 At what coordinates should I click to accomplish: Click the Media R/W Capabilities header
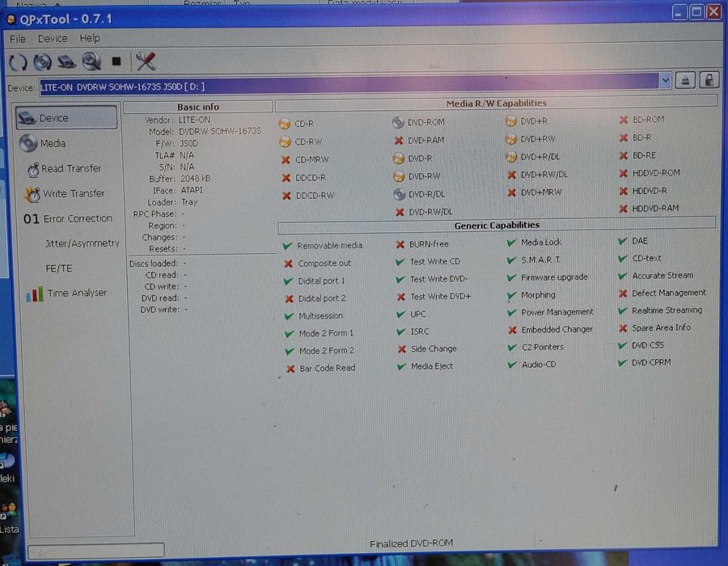point(496,103)
